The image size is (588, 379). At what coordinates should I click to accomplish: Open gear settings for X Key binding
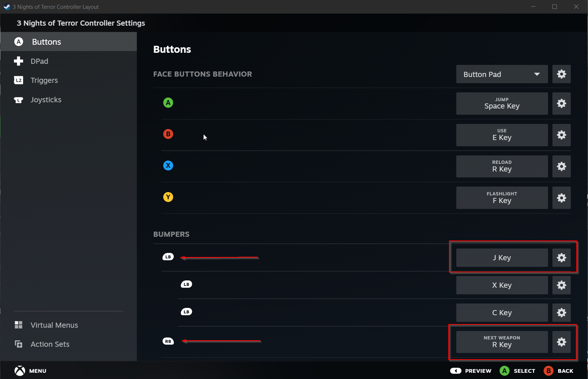click(x=561, y=285)
